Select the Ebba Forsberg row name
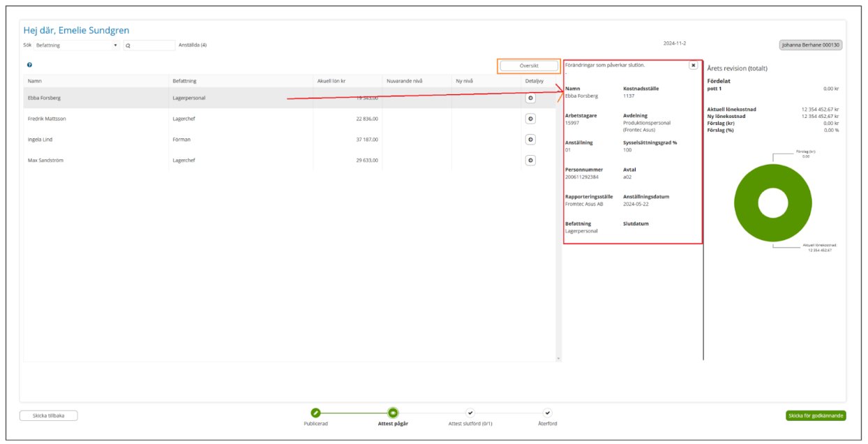This screenshot has height=444, width=868. click(x=44, y=98)
